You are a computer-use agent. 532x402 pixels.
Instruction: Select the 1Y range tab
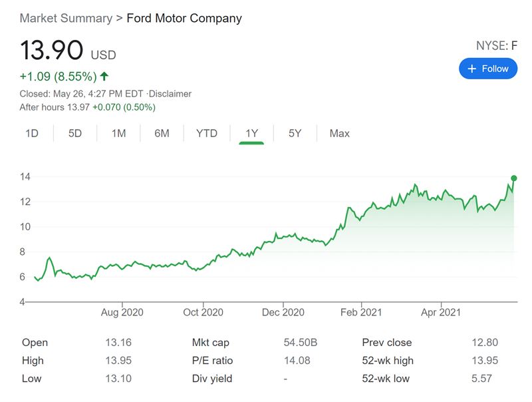click(251, 133)
